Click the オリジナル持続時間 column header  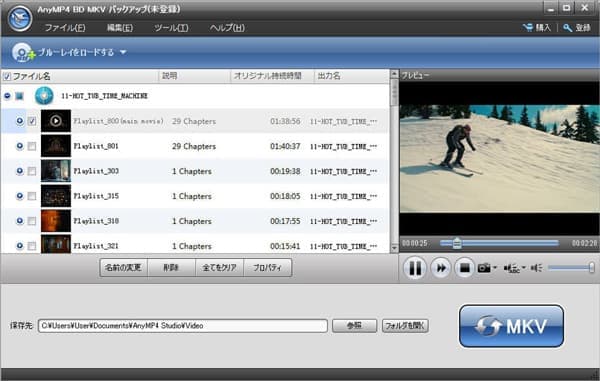272,76
